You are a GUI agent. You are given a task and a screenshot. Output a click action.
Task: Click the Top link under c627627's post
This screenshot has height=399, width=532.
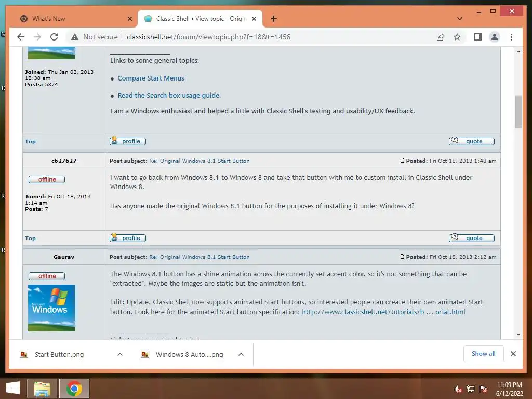point(30,238)
